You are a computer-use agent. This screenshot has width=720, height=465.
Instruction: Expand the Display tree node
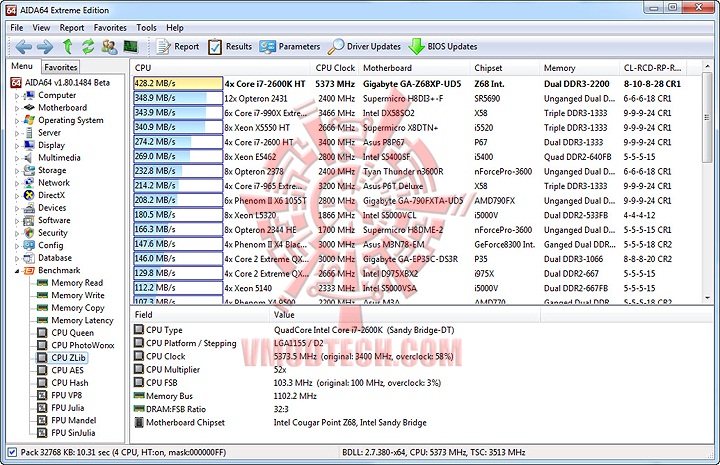(17, 146)
